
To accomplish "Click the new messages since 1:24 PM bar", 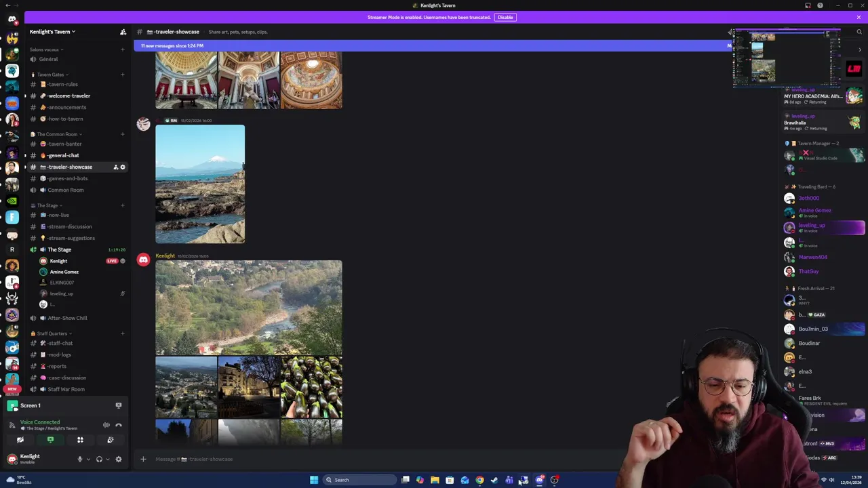I will tap(434, 45).
